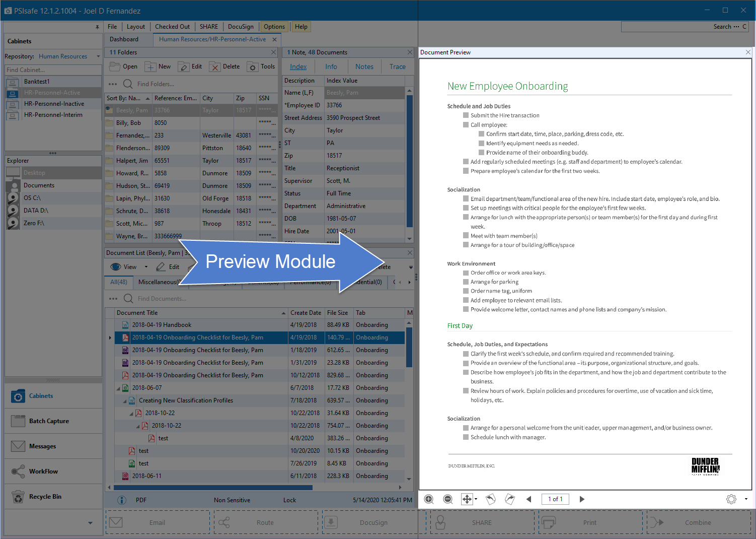Click the Combine button
Screen dimensions: 756x539
[698, 522]
